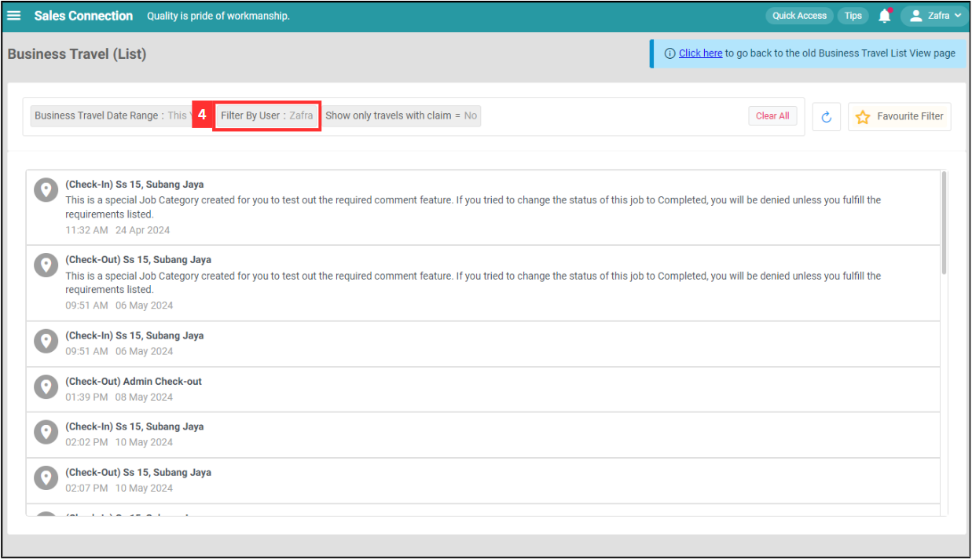Change 'Show only travels with claim' filter
Viewport: 972px width, 560px height.
coord(401,115)
